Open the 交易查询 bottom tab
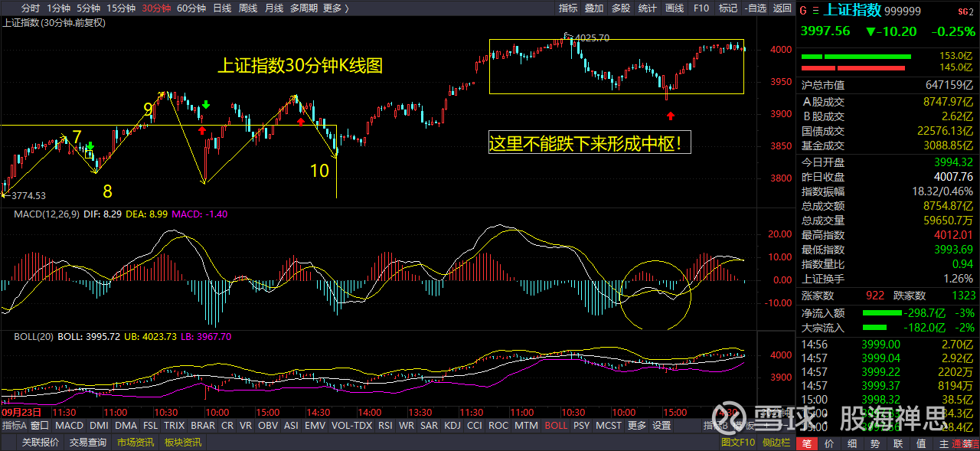Image resolution: width=980 pixels, height=451 pixels. tap(88, 443)
